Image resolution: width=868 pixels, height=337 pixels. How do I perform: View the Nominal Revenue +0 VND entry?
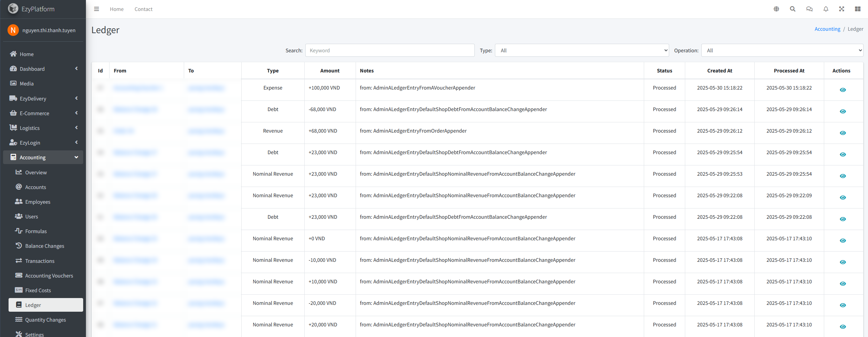coord(843,241)
